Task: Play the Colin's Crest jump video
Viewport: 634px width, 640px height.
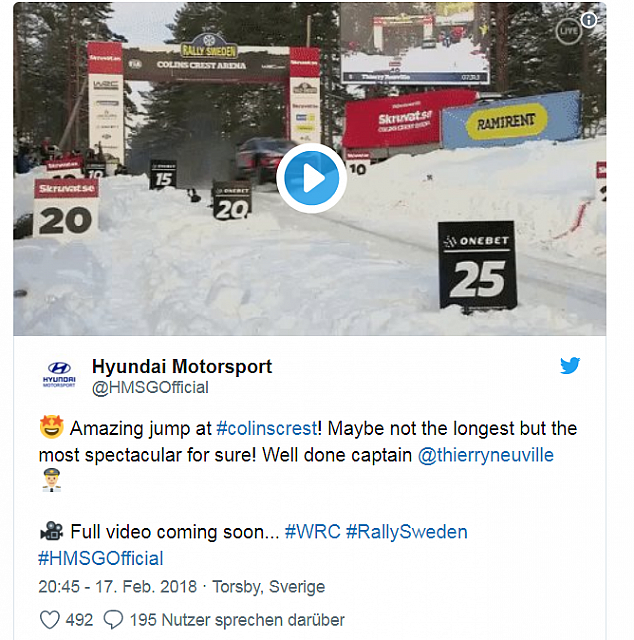Action: [x=311, y=178]
